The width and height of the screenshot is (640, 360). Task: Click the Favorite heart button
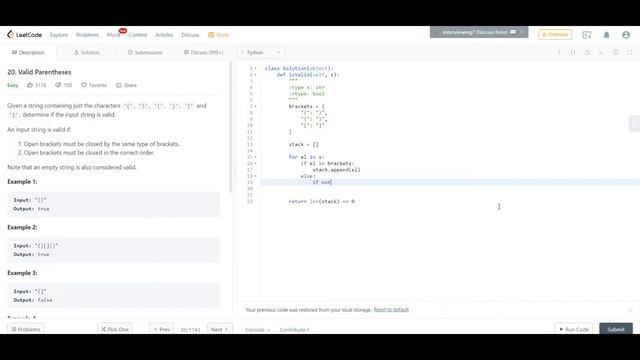[94, 85]
